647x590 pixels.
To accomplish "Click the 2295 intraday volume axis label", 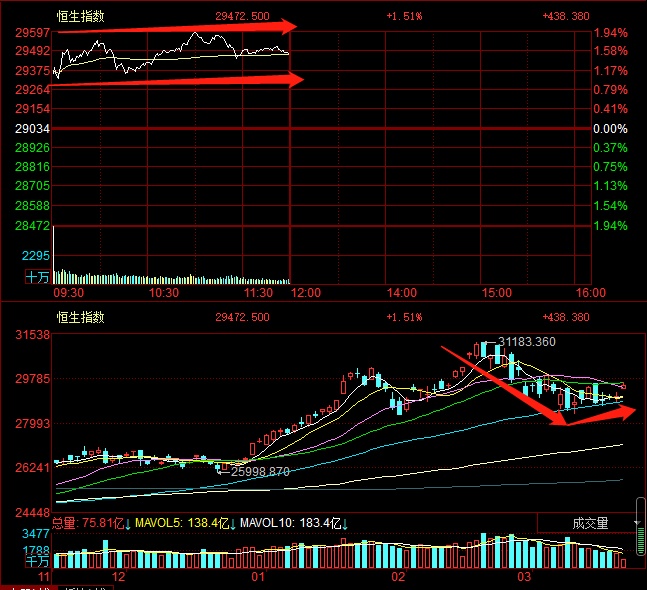I will [x=35, y=256].
